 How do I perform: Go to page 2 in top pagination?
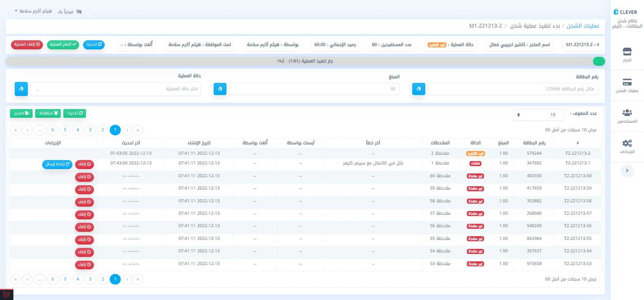(102, 130)
